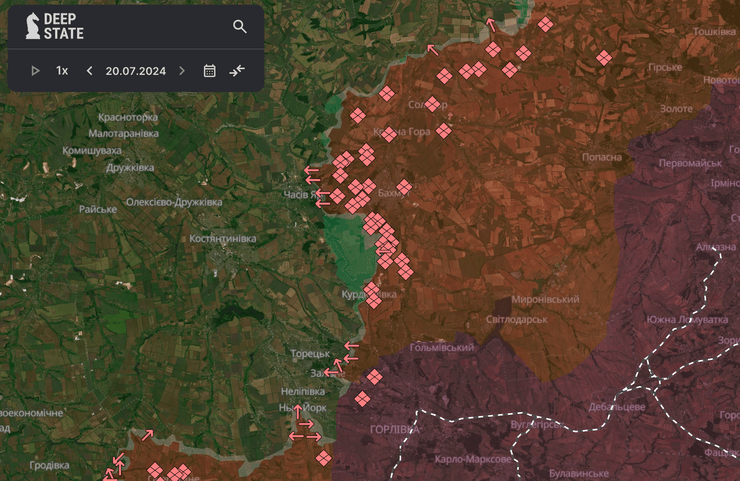This screenshot has height=481, width=740.
Task: Click the upward arrow above Нью-Йорк label
Action: [297, 412]
